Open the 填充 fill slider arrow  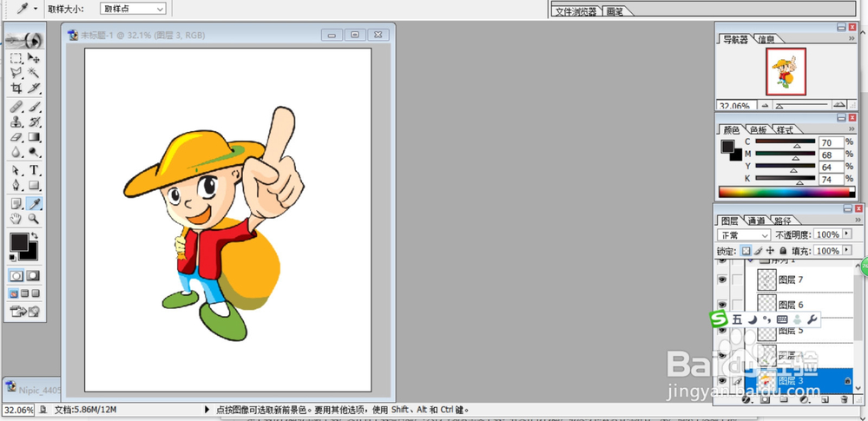845,251
